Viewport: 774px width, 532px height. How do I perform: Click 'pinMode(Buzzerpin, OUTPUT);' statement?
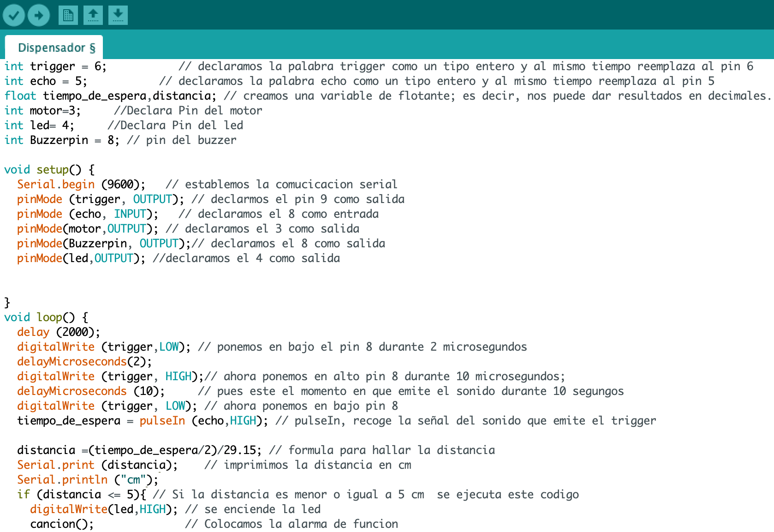coord(104,244)
